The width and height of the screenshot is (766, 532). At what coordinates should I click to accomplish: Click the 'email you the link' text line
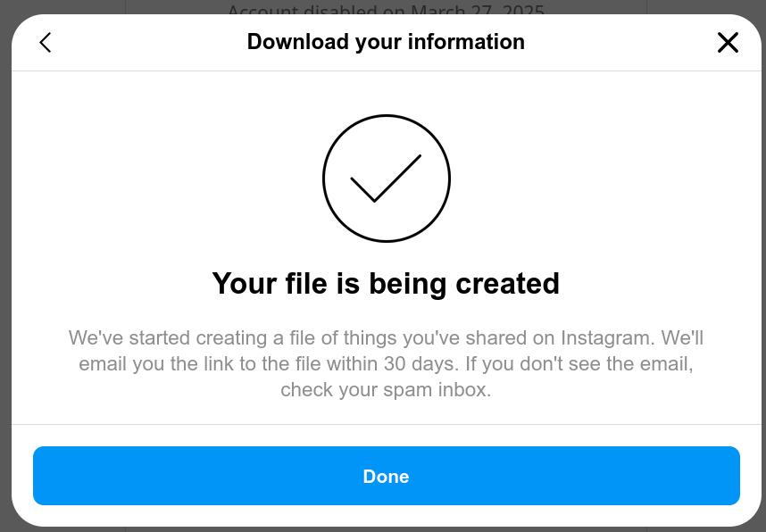tap(386, 364)
